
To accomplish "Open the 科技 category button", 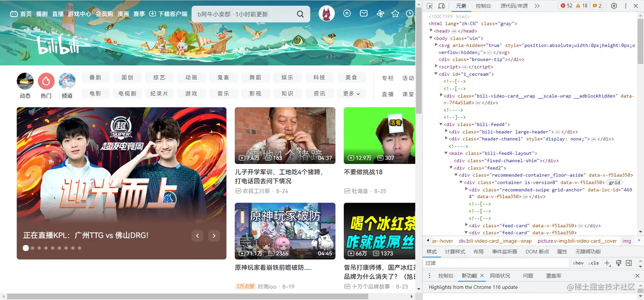I will (319, 77).
